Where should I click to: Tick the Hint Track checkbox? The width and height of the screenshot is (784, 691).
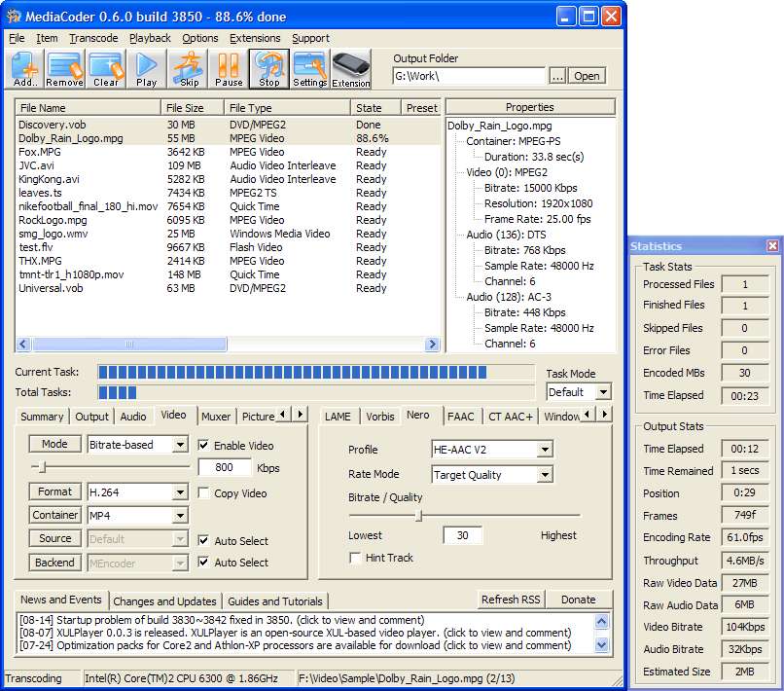(355, 558)
